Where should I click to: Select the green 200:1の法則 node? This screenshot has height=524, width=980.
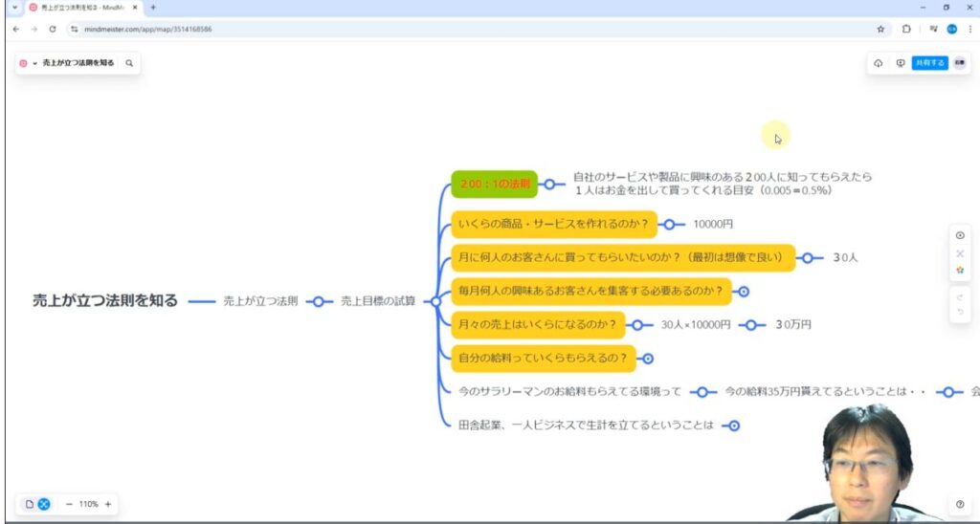tap(494, 184)
